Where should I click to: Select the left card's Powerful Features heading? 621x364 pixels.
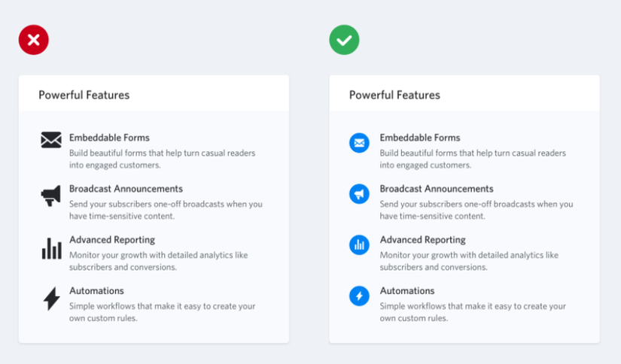(x=84, y=96)
